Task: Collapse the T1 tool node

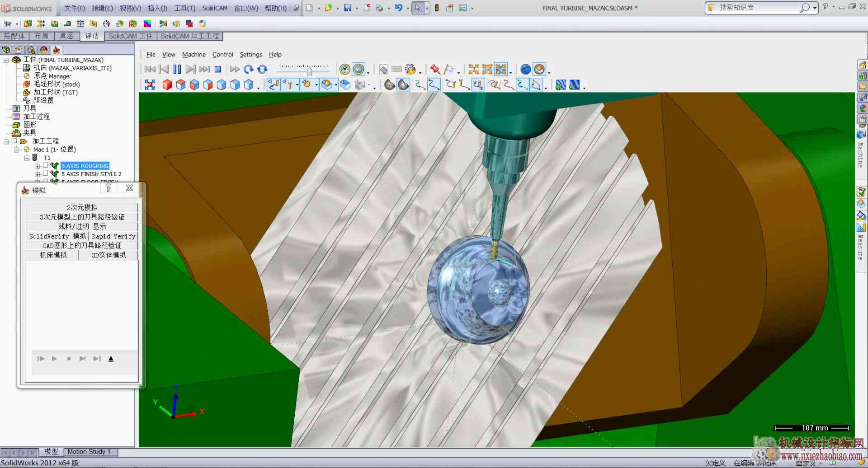Action: (x=27, y=158)
